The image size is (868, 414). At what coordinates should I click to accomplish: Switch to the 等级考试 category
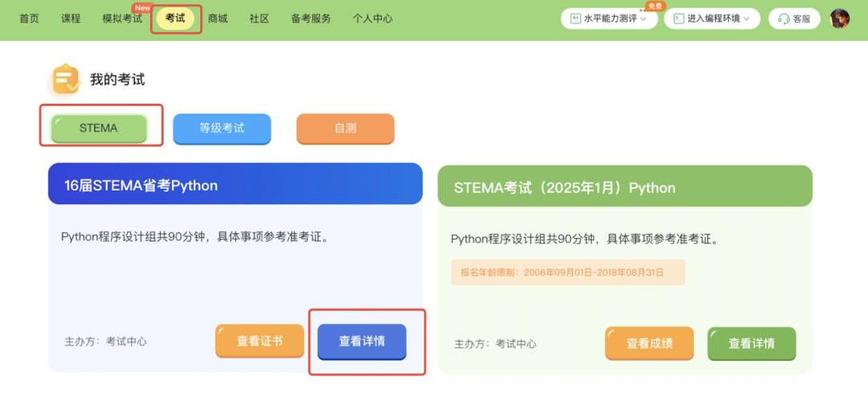pyautogui.click(x=222, y=129)
